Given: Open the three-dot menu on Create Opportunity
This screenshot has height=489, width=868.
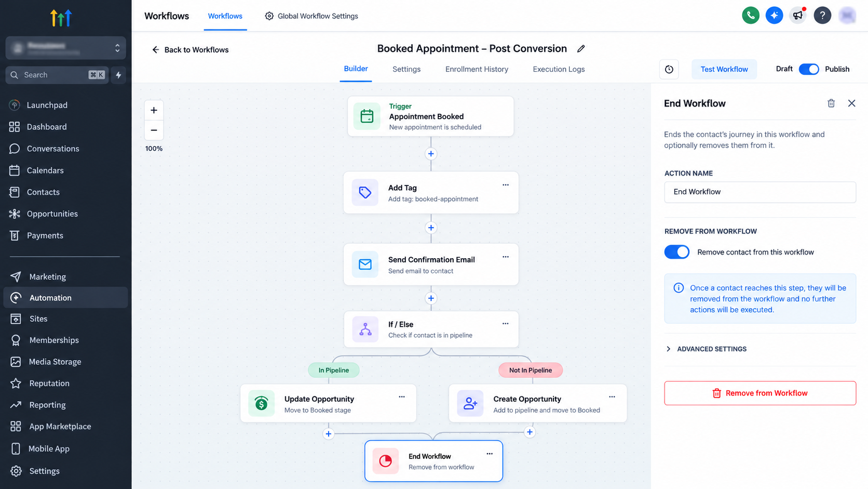Looking at the screenshot, I should pos(612,397).
